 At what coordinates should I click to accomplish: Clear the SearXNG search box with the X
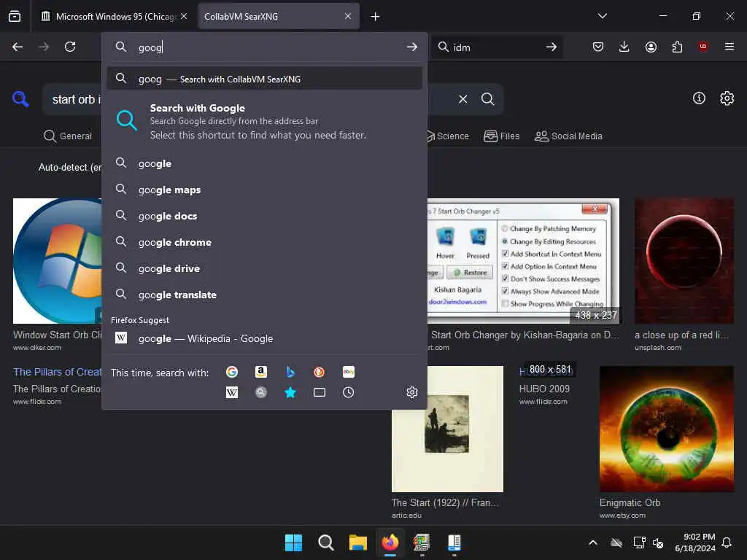coord(463,99)
